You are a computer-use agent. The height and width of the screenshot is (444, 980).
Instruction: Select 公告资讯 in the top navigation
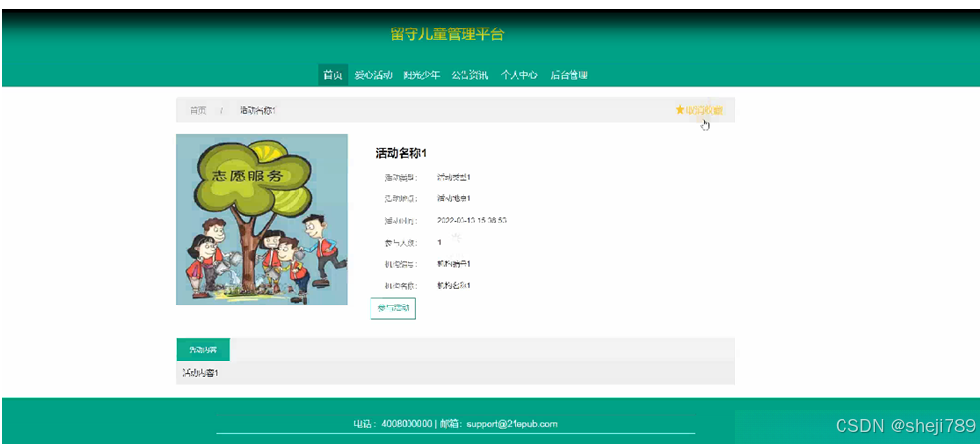469,75
